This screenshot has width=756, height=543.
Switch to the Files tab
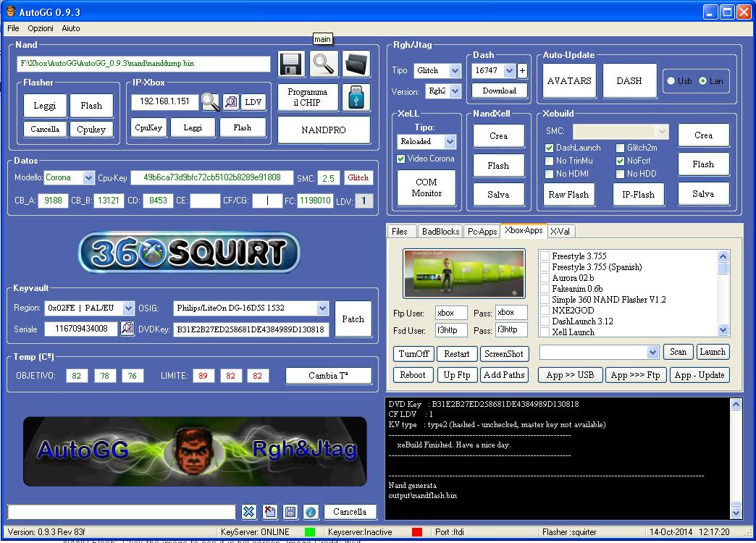coord(399,232)
